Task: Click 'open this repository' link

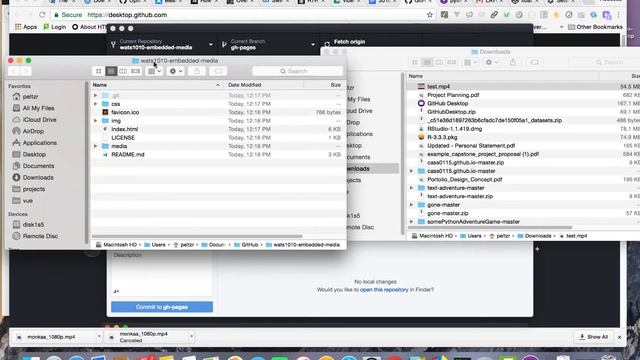Action: pos(384,290)
